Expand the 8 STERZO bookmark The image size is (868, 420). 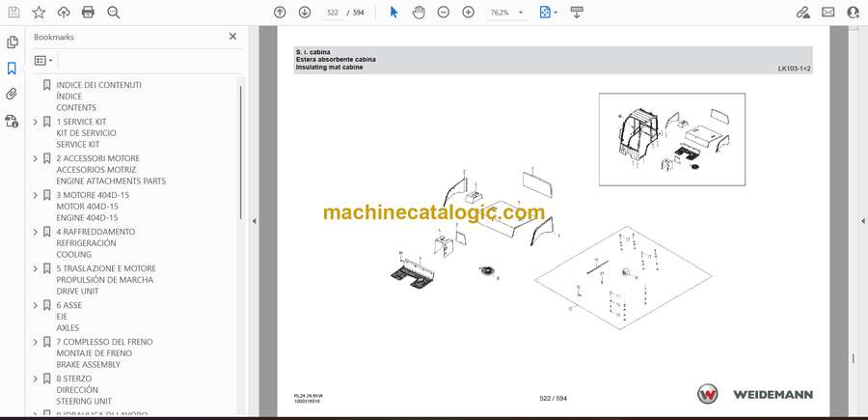point(36,378)
